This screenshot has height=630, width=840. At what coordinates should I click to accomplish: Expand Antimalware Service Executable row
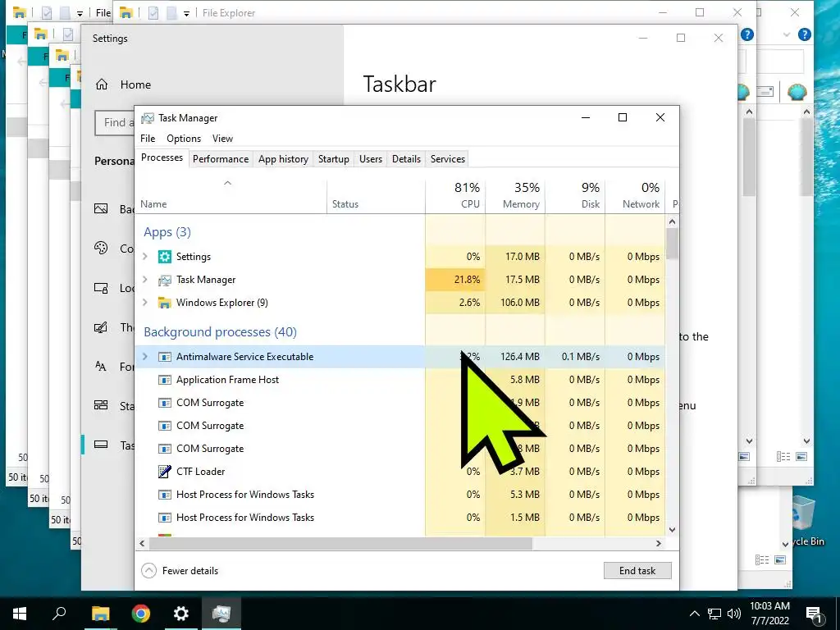tap(144, 357)
